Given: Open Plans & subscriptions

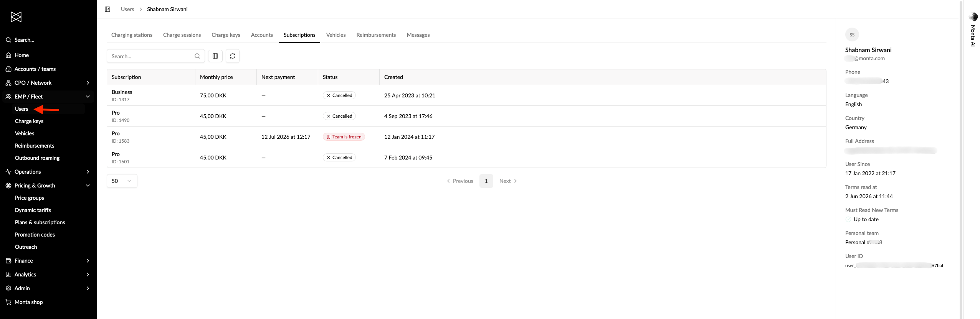Looking at the screenshot, I should coord(40,222).
